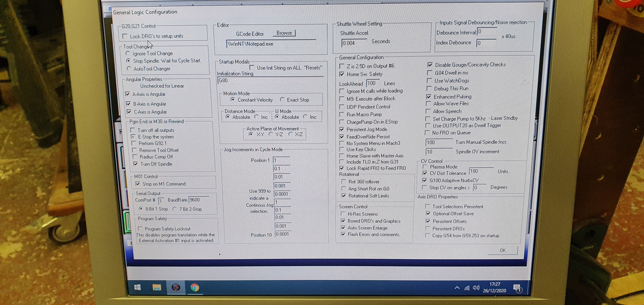
Task: Uncheck Home Sw. Safety option
Action: [342, 74]
